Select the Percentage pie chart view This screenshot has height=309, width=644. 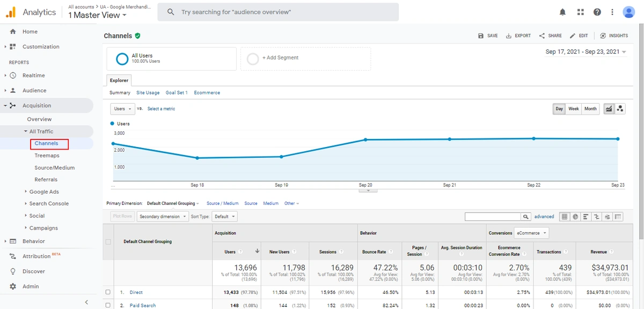coord(575,216)
